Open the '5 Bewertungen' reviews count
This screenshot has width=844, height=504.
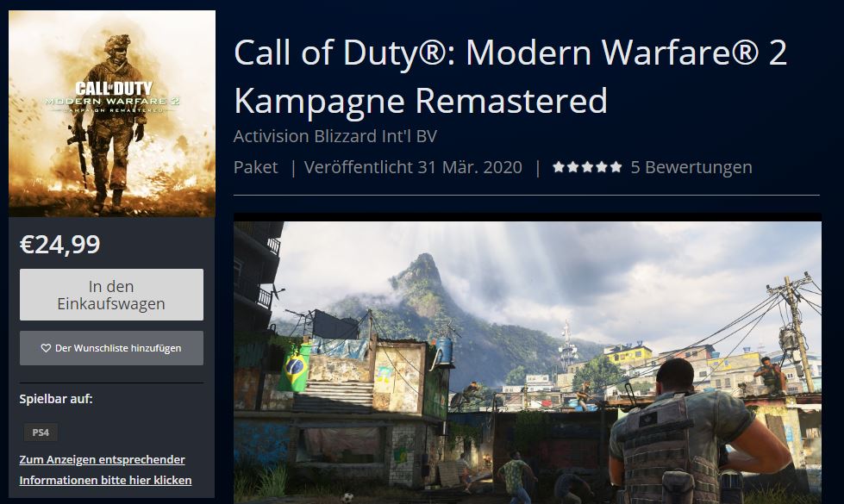[691, 167]
